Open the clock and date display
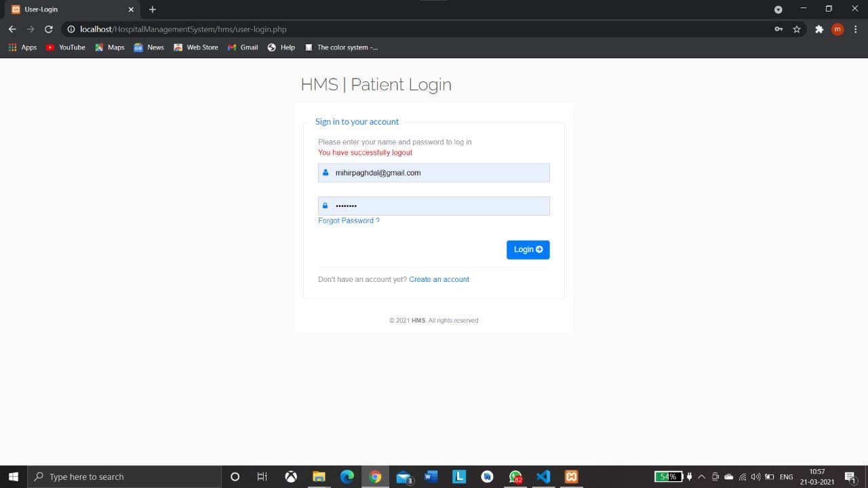Screen dimensions: 868x488 [x=817, y=476]
